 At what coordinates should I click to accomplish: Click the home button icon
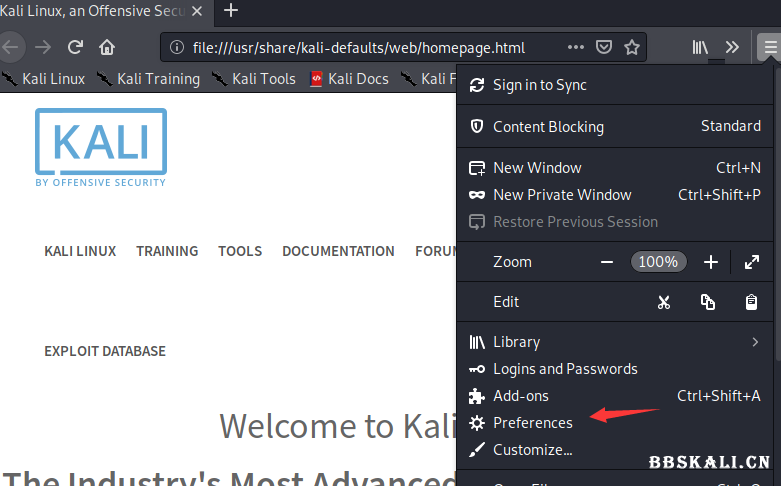pos(106,47)
